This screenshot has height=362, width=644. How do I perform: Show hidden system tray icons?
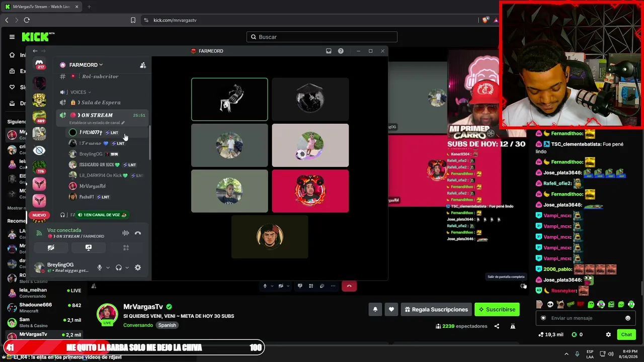[x=566, y=354]
